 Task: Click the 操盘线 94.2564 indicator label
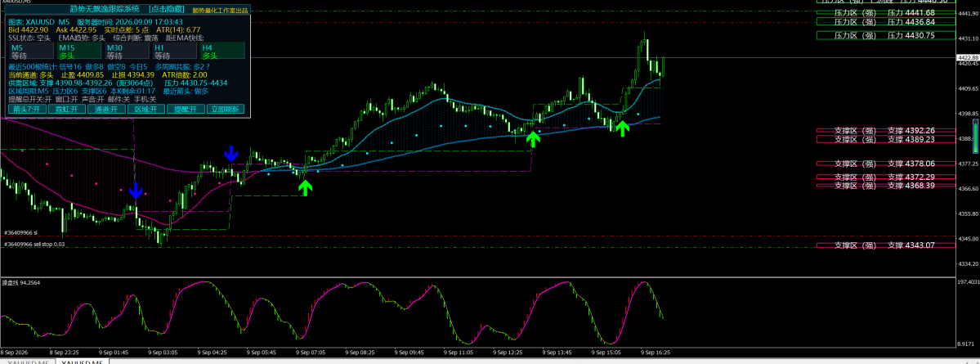[20, 283]
